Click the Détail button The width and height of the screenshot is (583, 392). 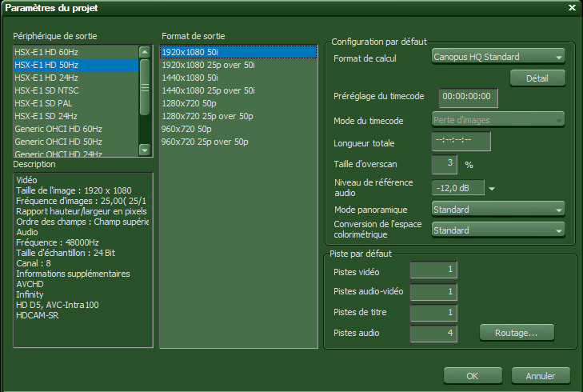point(537,78)
